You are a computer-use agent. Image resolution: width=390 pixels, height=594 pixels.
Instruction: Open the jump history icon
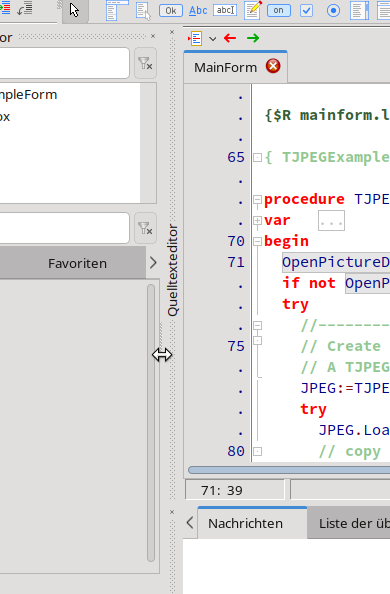(195, 38)
